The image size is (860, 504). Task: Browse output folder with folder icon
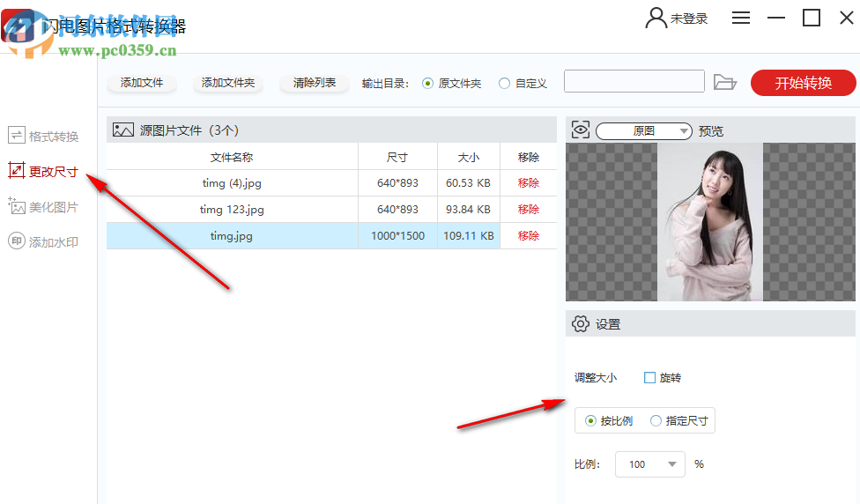(x=724, y=82)
